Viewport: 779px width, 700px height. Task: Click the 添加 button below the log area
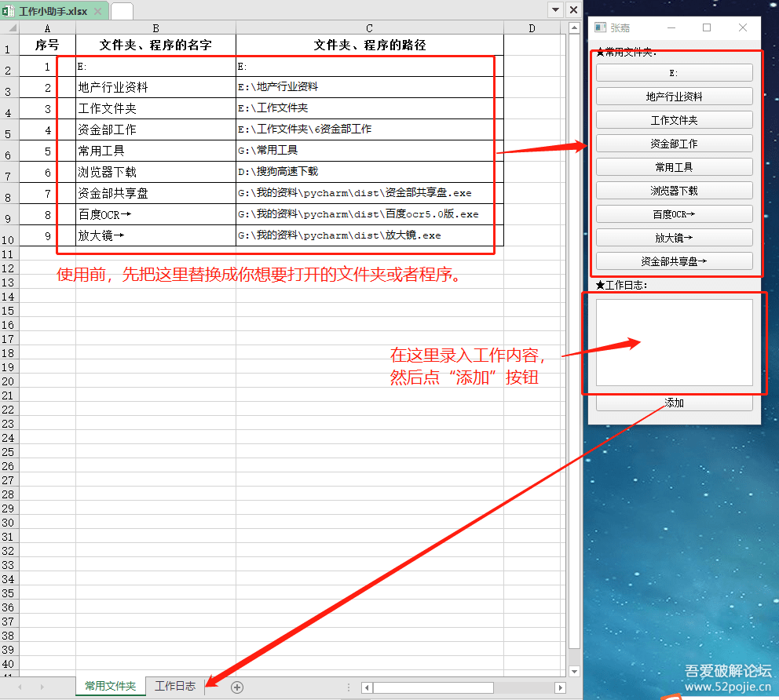coord(673,402)
